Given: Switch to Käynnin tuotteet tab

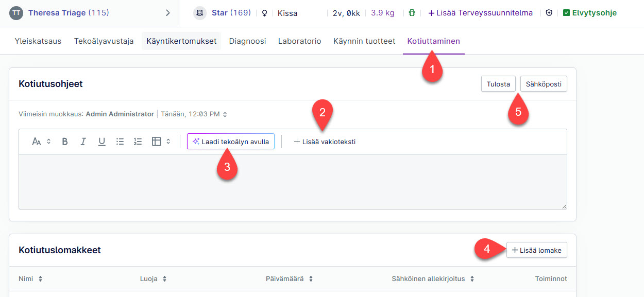Looking at the screenshot, I should (x=364, y=41).
